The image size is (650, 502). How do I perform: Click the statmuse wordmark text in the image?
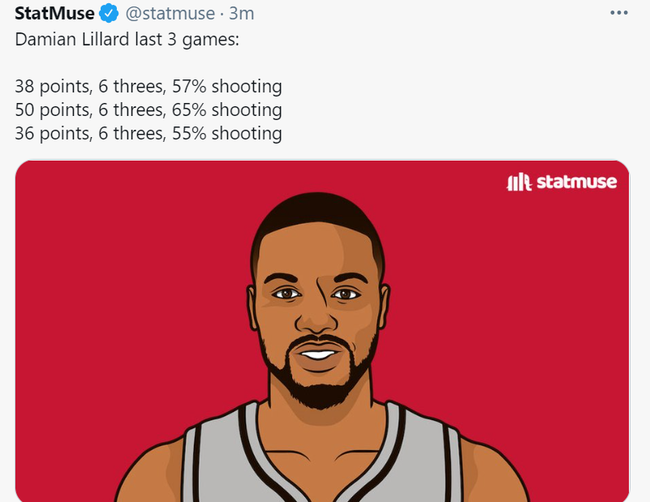pos(576,182)
